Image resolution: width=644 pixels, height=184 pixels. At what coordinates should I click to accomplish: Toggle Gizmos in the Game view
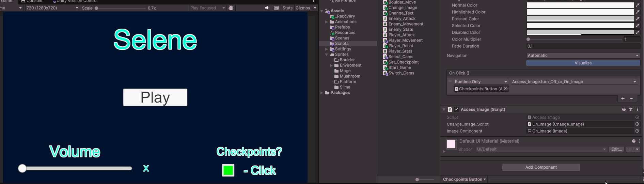303,8
